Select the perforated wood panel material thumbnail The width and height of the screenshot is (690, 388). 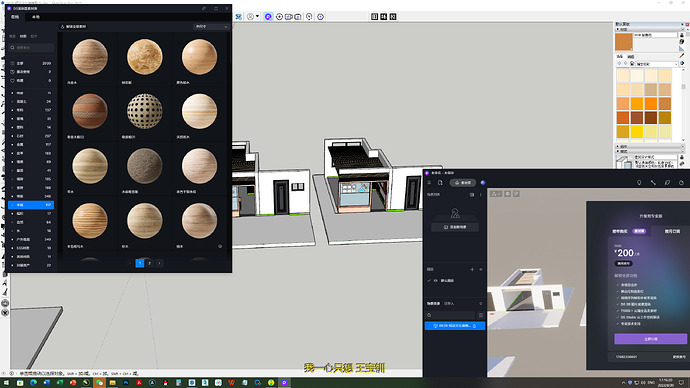tap(144, 111)
